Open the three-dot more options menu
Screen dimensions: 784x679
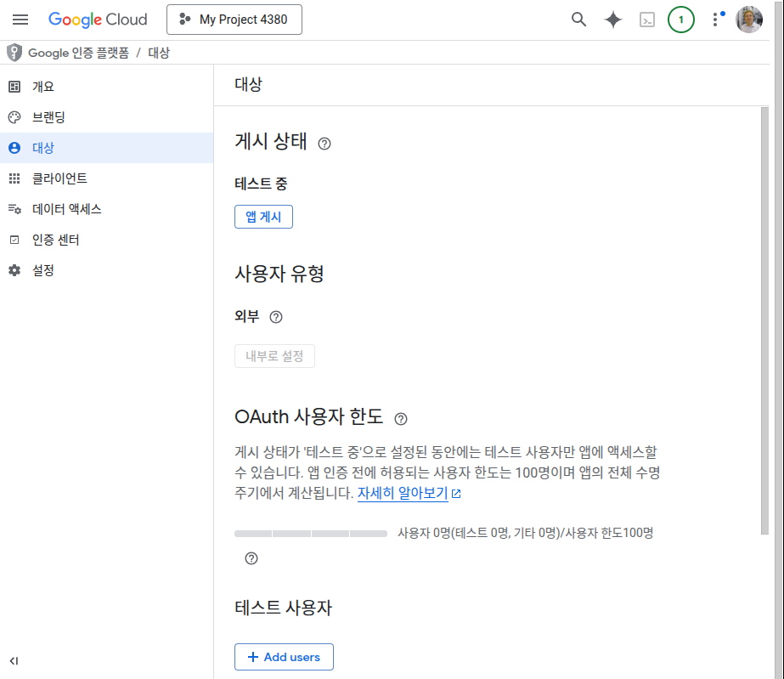[x=715, y=20]
